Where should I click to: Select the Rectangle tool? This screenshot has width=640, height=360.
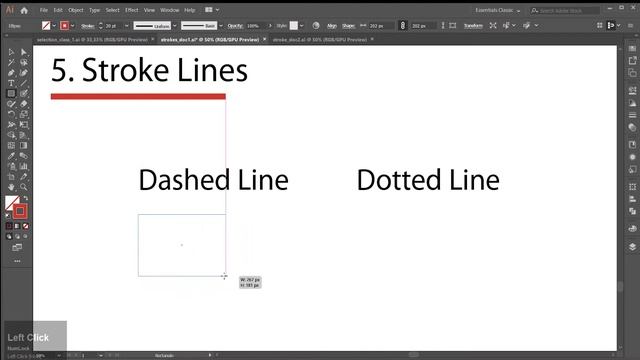pos(11,93)
